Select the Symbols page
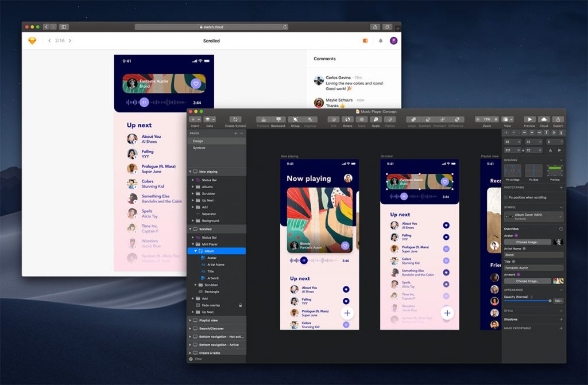This screenshot has height=385, width=588. (199, 148)
